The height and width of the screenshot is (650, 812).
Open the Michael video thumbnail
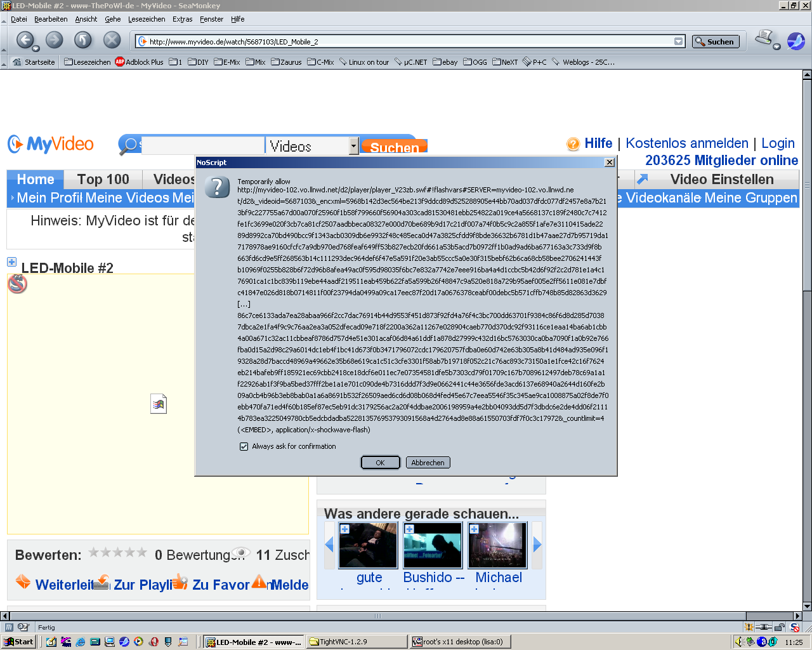tap(497, 545)
